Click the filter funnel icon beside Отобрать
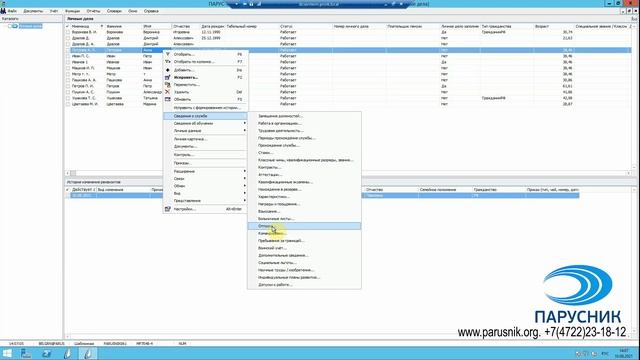This screenshot has height=360, width=640. click(167, 54)
